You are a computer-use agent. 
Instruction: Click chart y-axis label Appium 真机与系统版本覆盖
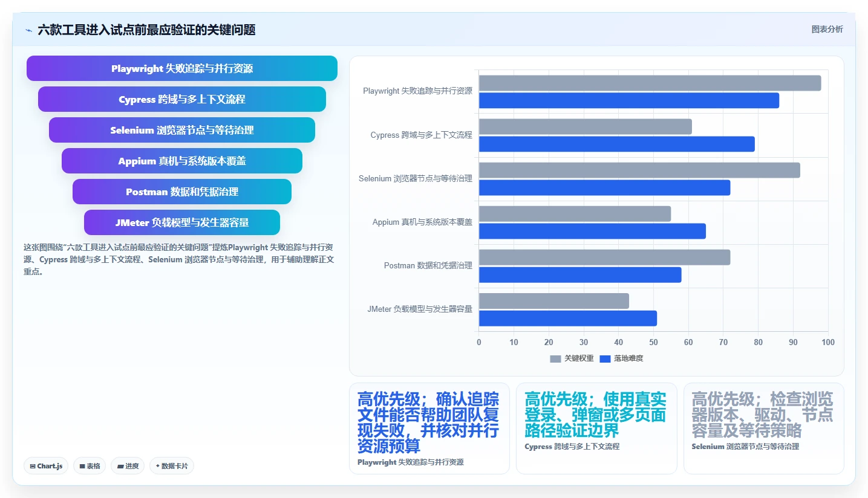click(x=422, y=222)
